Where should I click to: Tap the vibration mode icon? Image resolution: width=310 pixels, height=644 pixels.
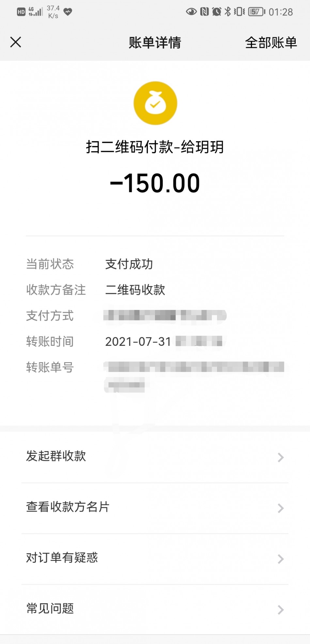pos(239,12)
